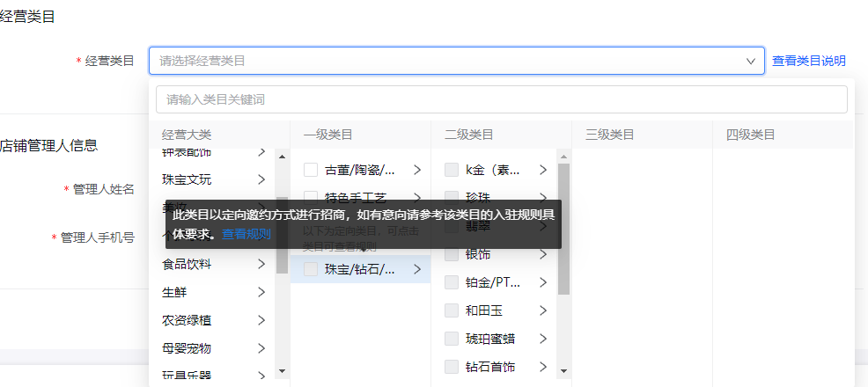Click the 经营大类 scrollbar thumb
Image resolution: width=868 pixels, height=387 pixels.
pyautogui.click(x=282, y=235)
